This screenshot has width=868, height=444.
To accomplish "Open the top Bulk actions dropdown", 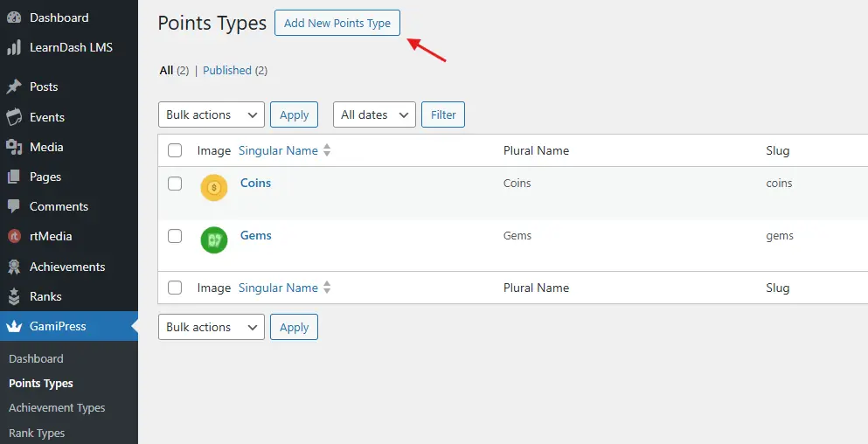I will [x=211, y=114].
